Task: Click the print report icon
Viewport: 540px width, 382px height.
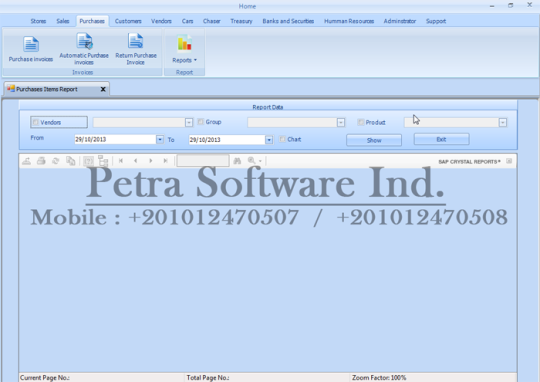Action: pos(41,161)
